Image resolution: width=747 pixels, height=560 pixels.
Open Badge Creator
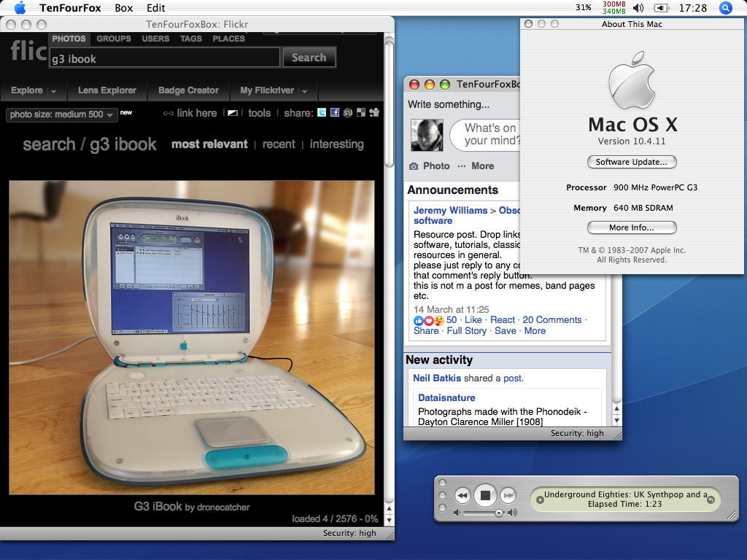coord(188,90)
